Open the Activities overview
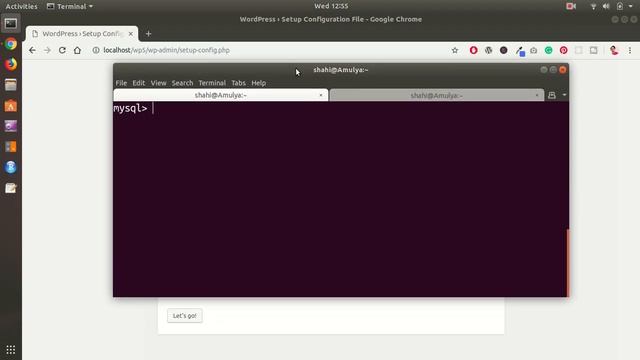 click(21, 6)
